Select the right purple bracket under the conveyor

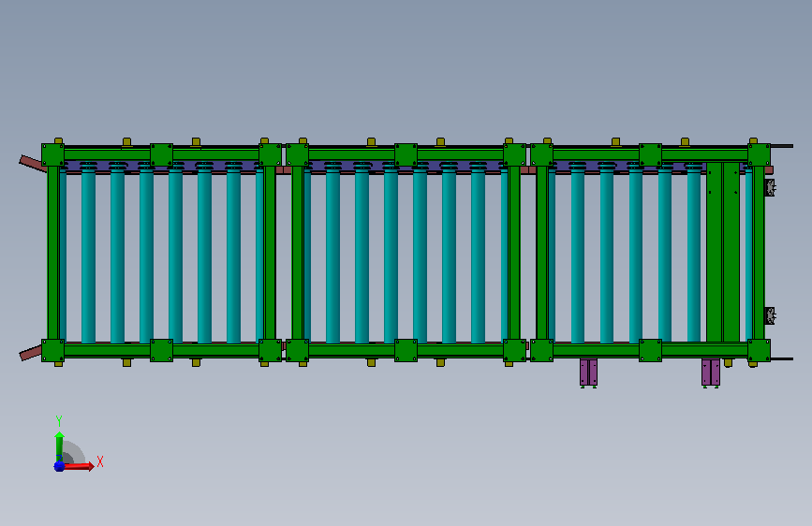711,373
